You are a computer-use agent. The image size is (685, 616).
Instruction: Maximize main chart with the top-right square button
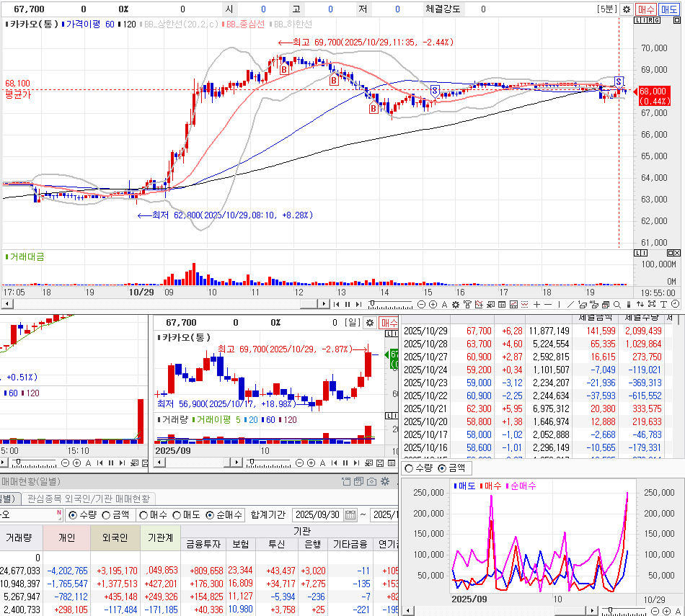click(676, 20)
